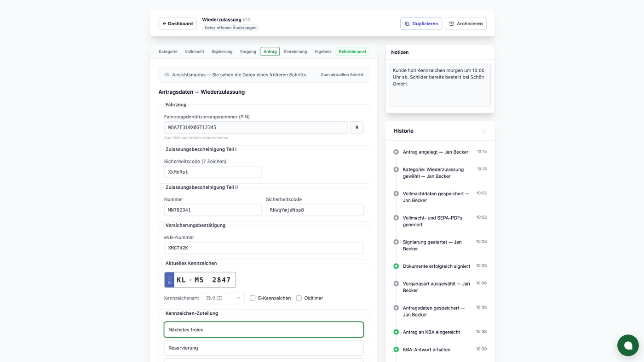Click the Keine offenen Änderungen badge

(x=230, y=28)
